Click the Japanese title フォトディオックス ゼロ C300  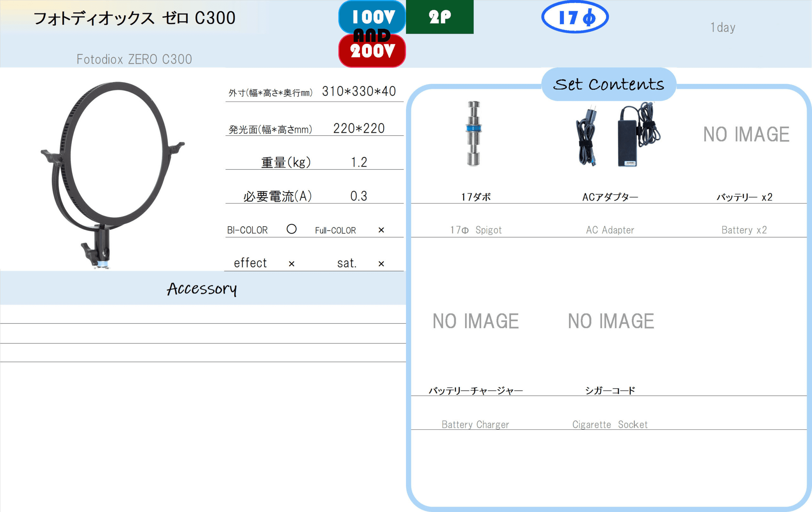(134, 18)
